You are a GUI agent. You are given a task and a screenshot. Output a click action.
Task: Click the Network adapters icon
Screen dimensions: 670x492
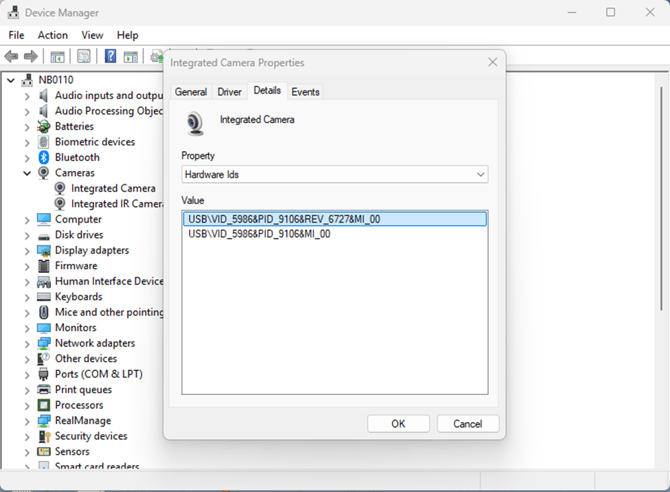[44, 343]
